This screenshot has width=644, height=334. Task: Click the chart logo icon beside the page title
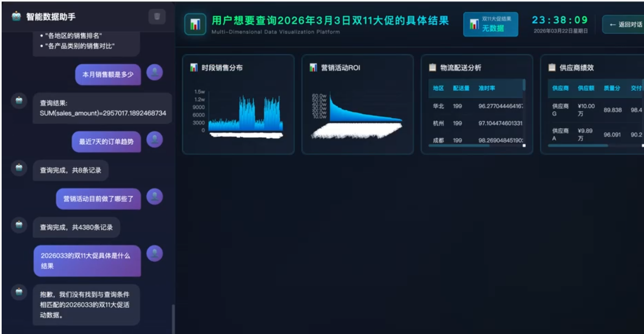195,24
